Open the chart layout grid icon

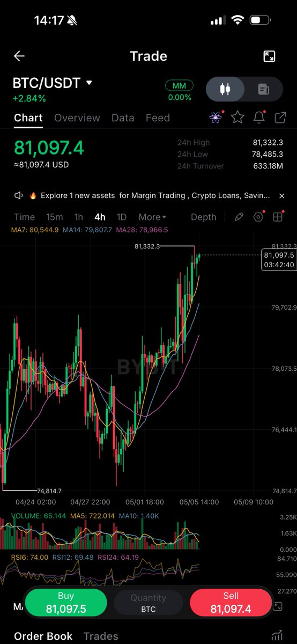point(278,217)
